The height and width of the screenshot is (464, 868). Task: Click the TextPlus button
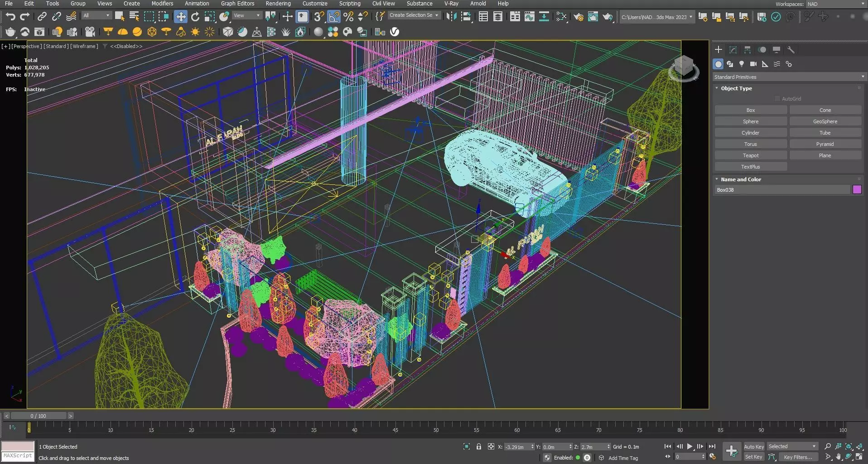(x=751, y=167)
